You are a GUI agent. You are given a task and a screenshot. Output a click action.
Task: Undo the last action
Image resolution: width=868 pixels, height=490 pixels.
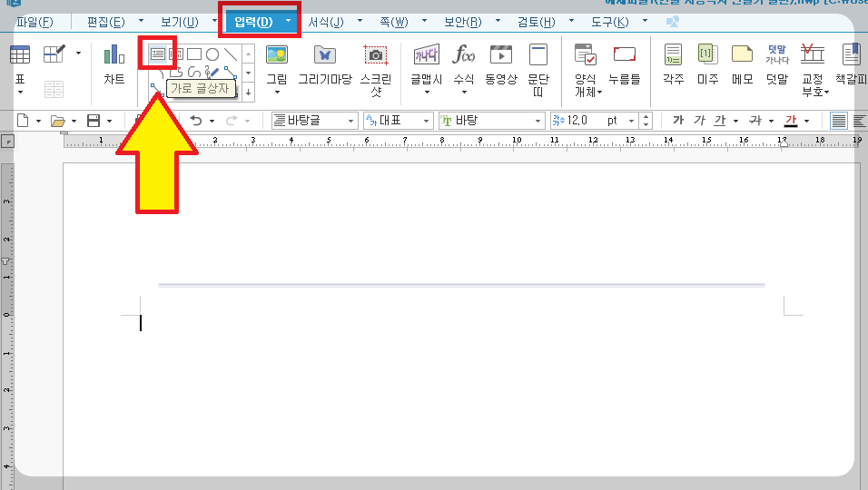(x=196, y=120)
